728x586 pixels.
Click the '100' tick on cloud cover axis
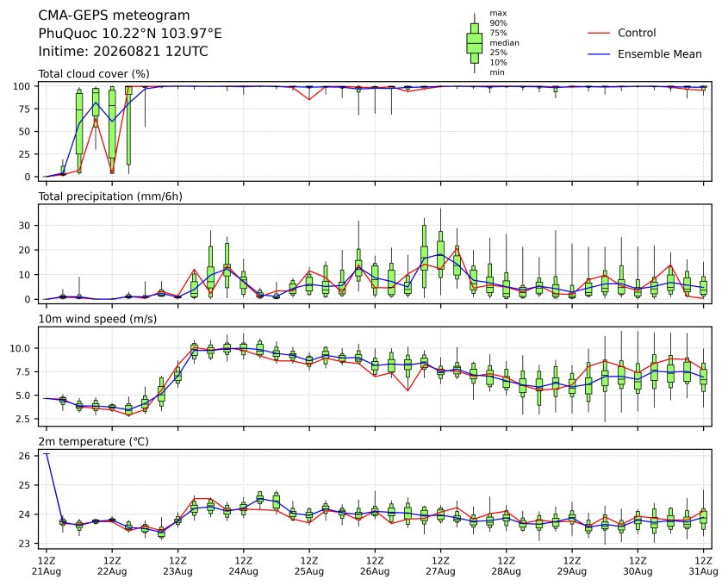(22, 86)
